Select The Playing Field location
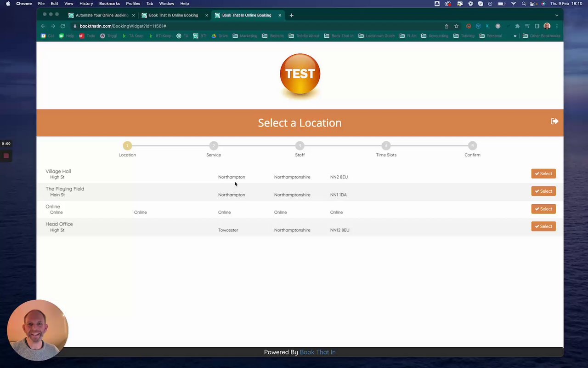 coord(543,191)
